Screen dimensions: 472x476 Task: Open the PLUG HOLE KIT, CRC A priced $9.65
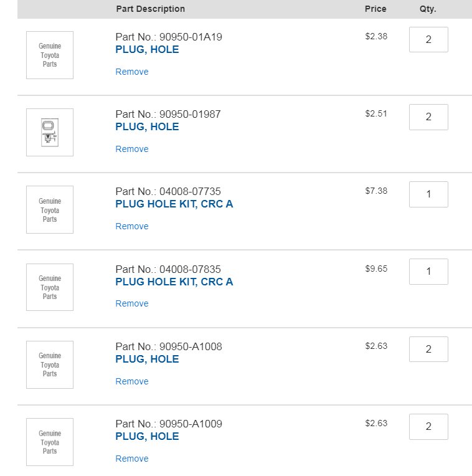click(174, 282)
